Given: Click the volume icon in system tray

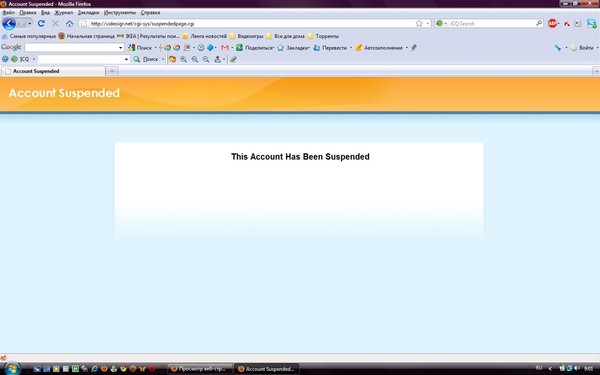Looking at the screenshot, I should pyautogui.click(x=577, y=368).
